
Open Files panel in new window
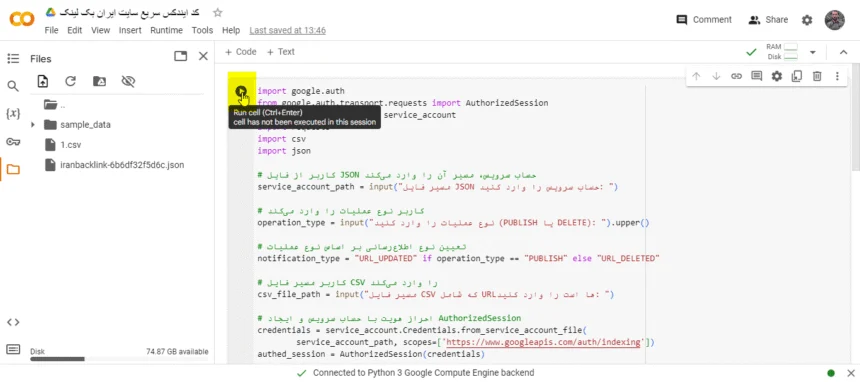click(180, 56)
